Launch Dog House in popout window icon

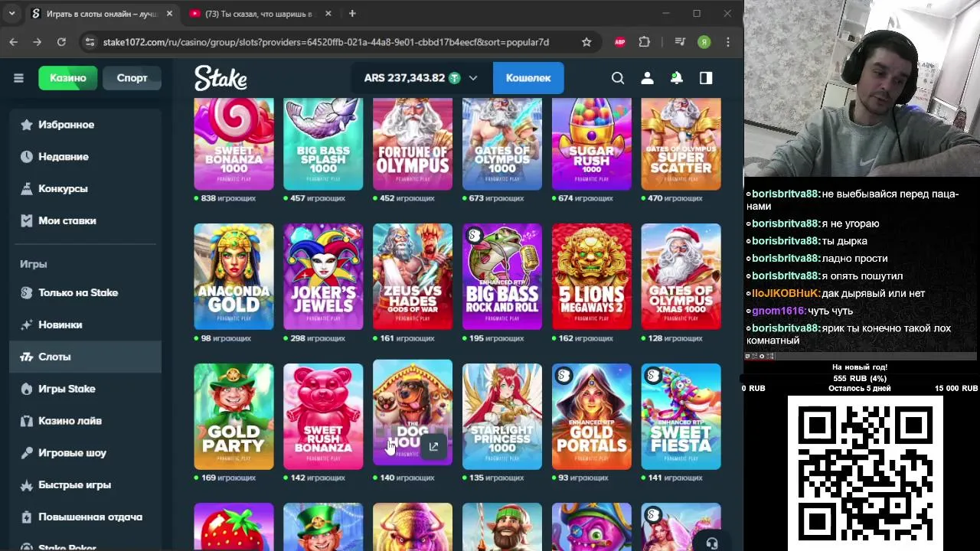click(433, 447)
